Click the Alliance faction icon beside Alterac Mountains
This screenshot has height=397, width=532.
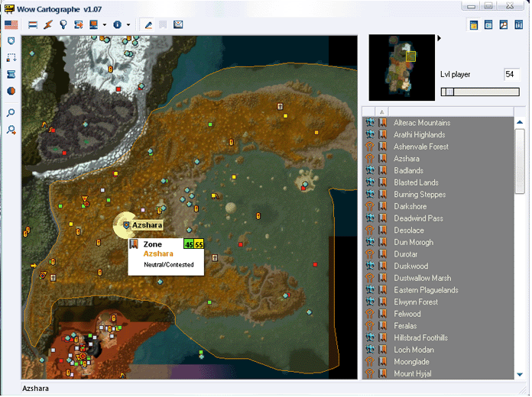370,122
